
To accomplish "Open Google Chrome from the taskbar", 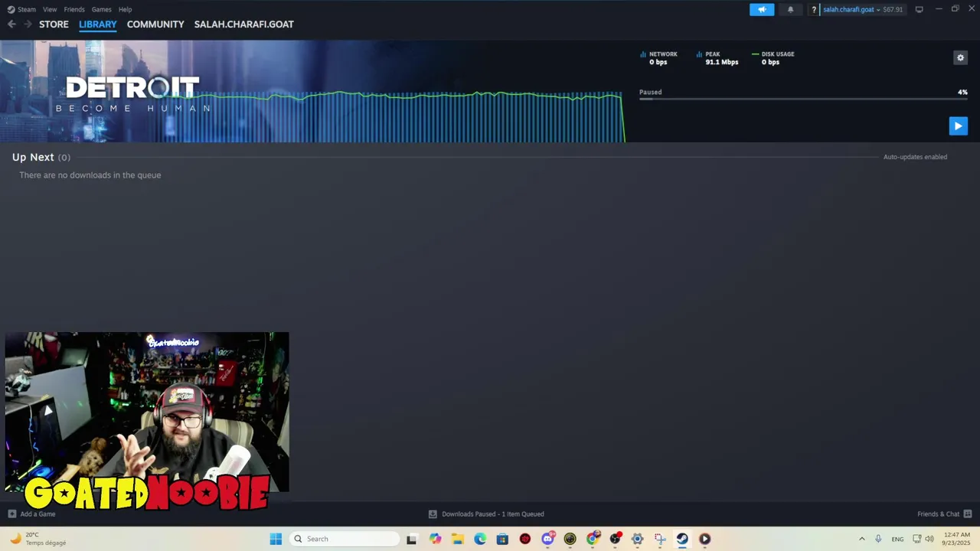I will tap(593, 539).
